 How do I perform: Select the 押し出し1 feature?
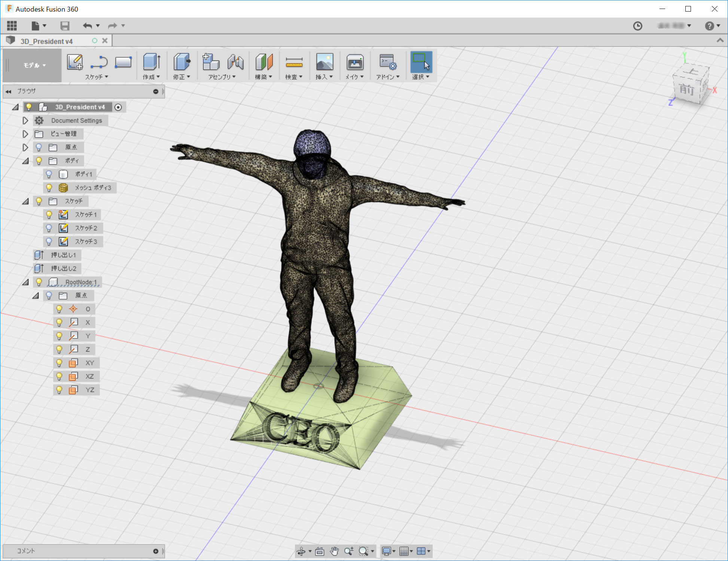(x=57, y=255)
